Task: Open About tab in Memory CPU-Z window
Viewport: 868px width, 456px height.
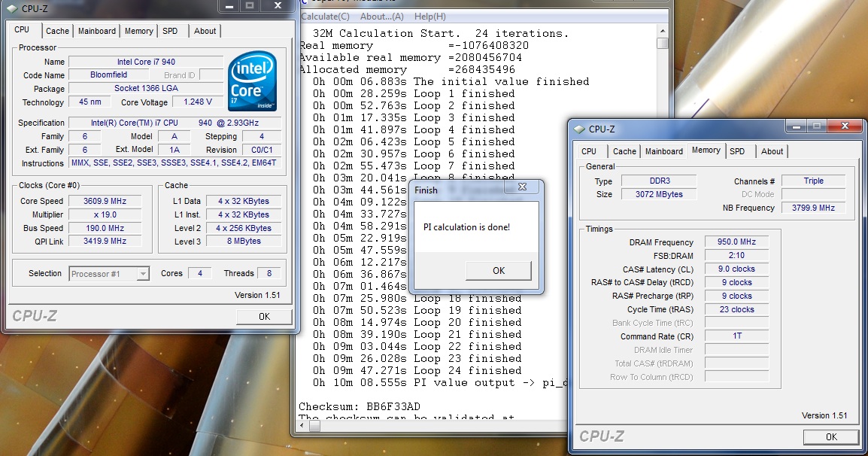Action: click(x=772, y=151)
